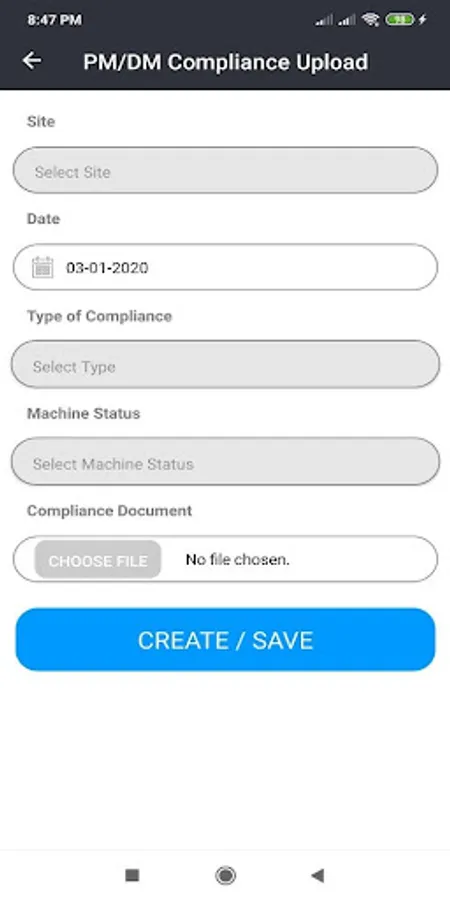Tap the Wi-Fi icon in status bar
The height and width of the screenshot is (900, 450).
[x=371, y=20]
